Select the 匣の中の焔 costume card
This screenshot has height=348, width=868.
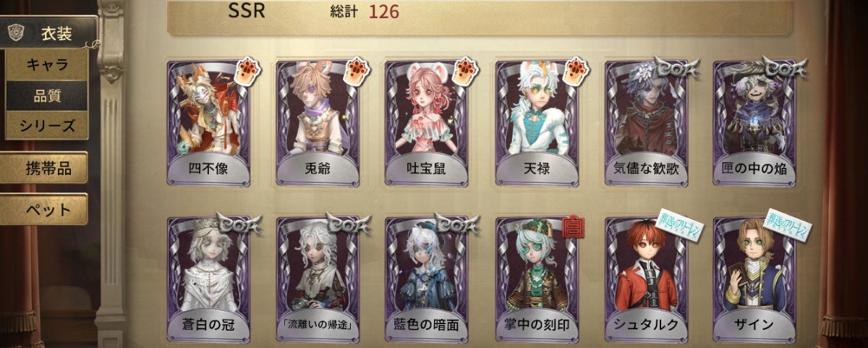tap(754, 124)
